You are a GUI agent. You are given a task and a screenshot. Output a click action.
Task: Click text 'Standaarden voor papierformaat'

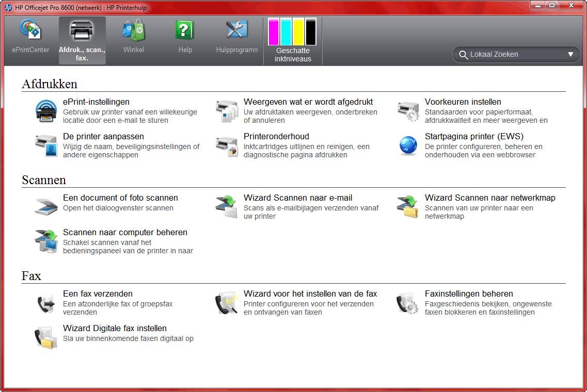[479, 112]
